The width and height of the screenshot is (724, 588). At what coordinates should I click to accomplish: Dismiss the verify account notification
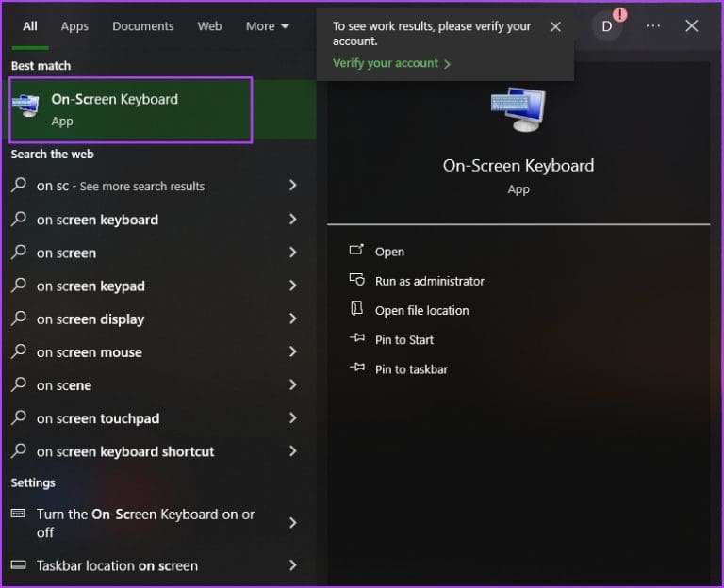(x=555, y=27)
